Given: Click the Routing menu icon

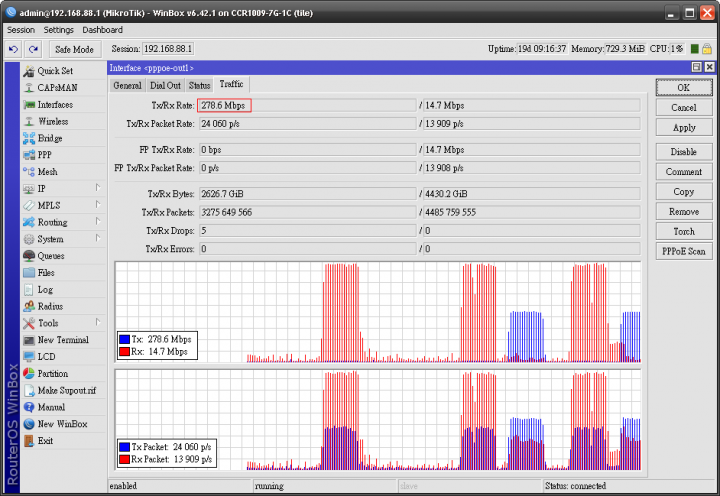Looking at the screenshot, I should coord(29,222).
